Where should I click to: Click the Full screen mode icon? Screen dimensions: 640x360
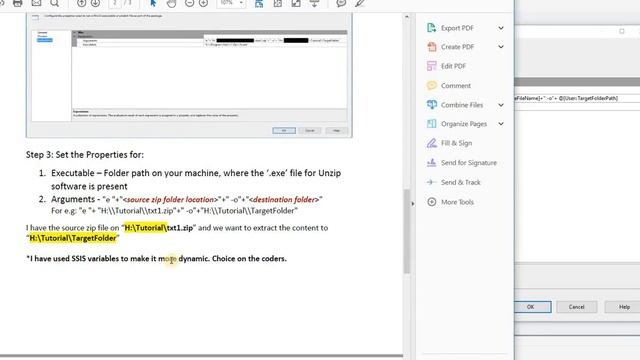[296, 4]
